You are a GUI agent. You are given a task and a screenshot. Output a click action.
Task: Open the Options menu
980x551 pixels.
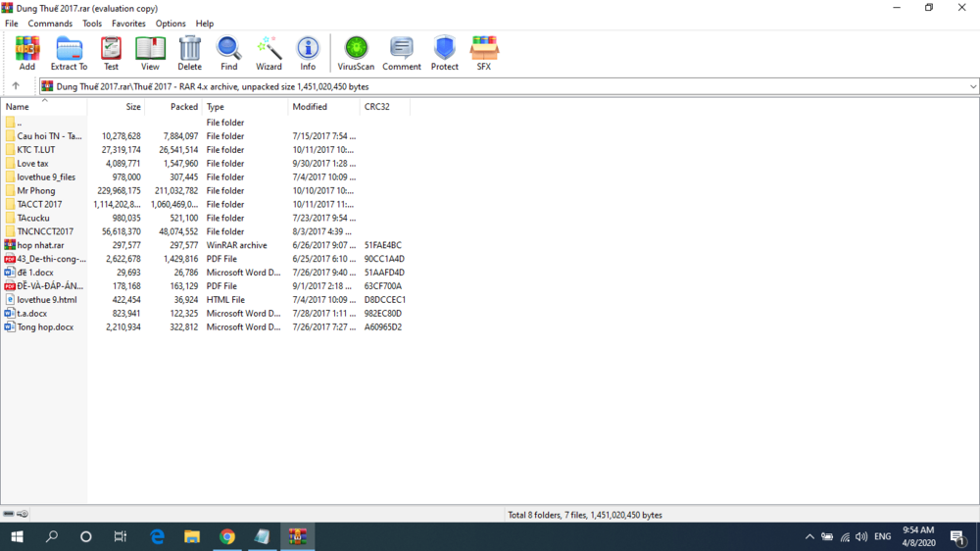pyautogui.click(x=171, y=24)
